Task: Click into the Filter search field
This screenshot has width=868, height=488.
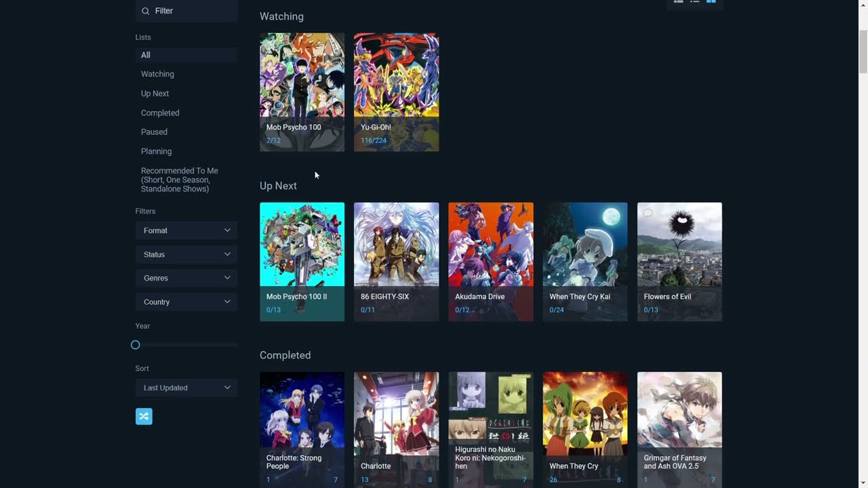Action: (x=186, y=11)
